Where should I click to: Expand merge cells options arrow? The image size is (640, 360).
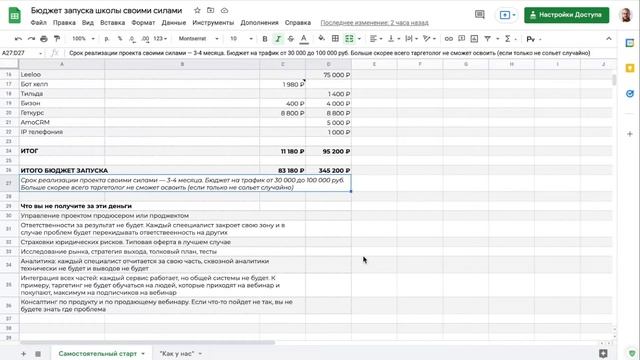[359, 39]
